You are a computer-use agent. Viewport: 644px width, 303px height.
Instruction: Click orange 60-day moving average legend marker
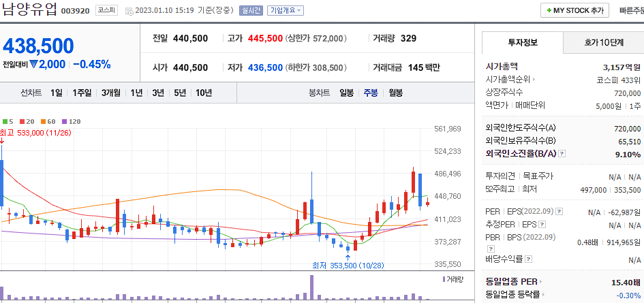click(42, 121)
